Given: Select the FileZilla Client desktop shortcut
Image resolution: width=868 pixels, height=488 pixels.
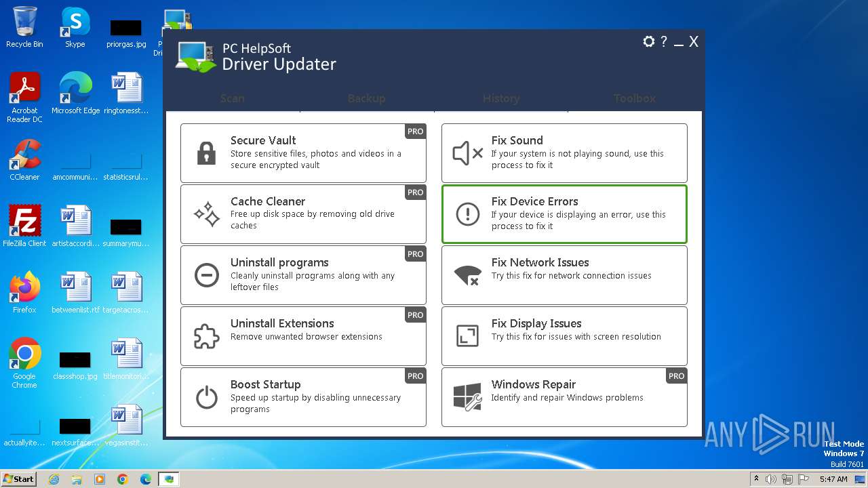Looking at the screenshot, I should click(x=24, y=226).
